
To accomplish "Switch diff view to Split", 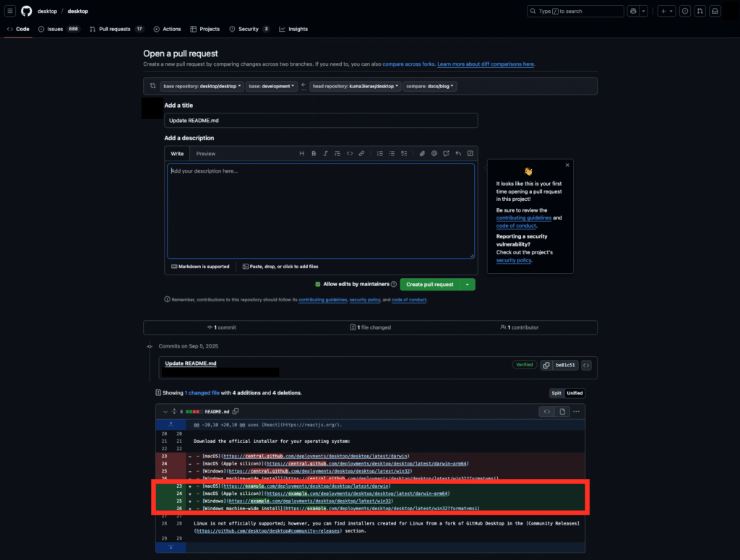I will [x=556, y=393].
